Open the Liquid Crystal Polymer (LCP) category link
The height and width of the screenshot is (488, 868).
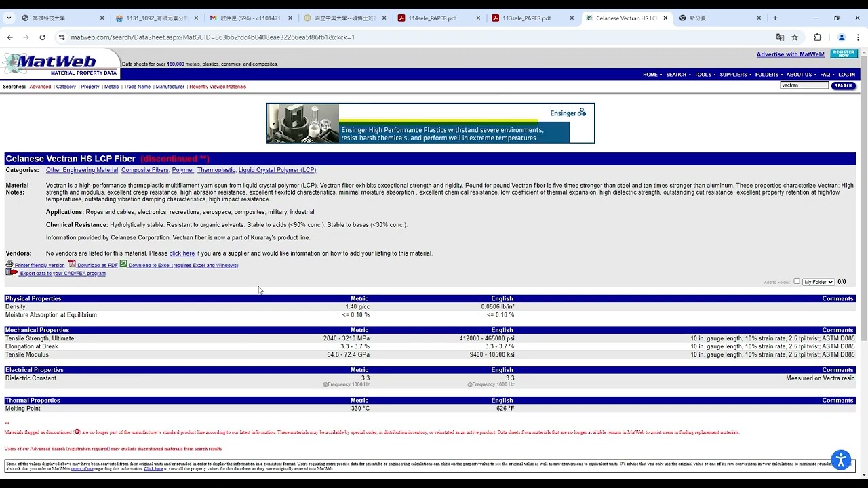click(277, 170)
